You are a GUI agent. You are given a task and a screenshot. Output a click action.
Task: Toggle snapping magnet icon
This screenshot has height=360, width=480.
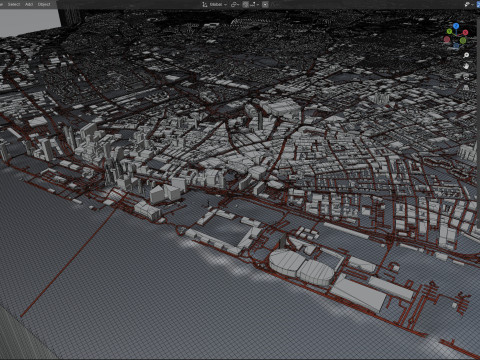[246, 5]
